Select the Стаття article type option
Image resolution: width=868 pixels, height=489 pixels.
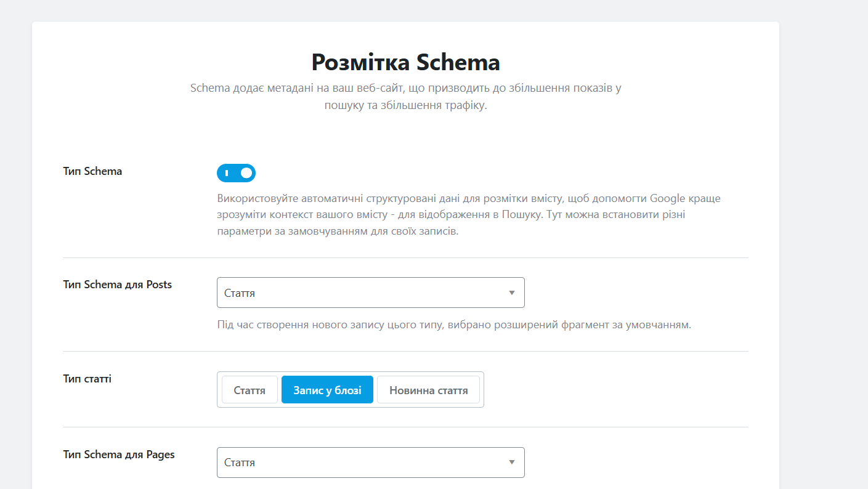click(249, 390)
